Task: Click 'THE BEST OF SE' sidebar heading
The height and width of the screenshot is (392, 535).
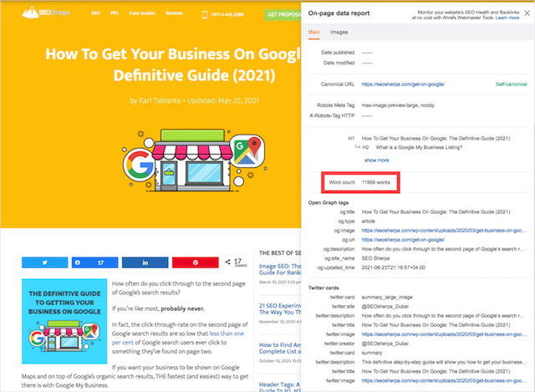Action: pos(280,253)
